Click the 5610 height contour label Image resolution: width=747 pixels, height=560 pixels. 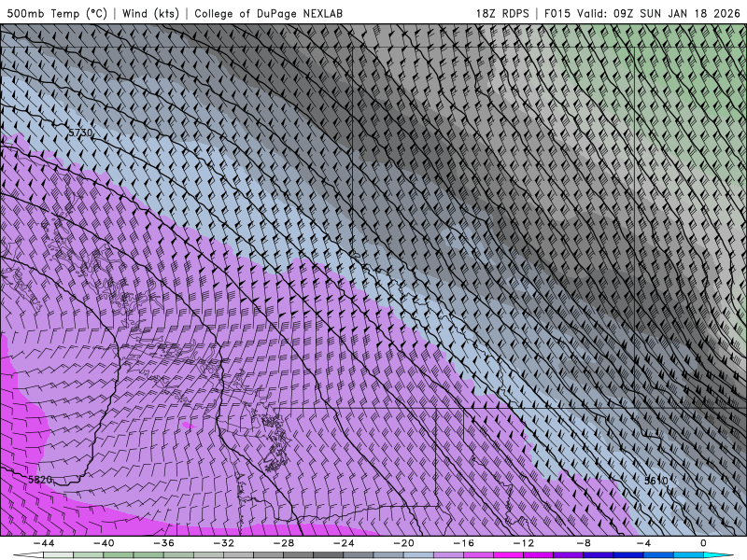click(x=656, y=481)
